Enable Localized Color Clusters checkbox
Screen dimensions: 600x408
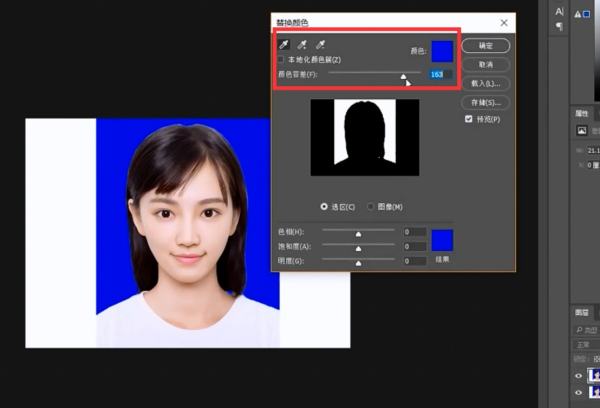click(283, 60)
